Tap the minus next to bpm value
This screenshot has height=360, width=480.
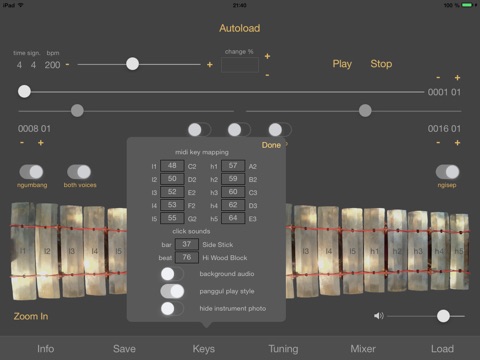point(67,64)
